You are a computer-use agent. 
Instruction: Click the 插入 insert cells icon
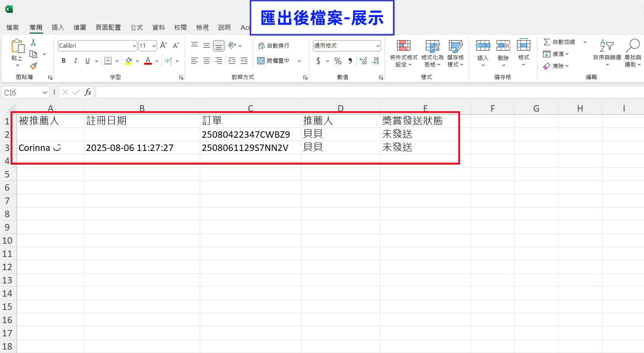pyautogui.click(x=483, y=46)
